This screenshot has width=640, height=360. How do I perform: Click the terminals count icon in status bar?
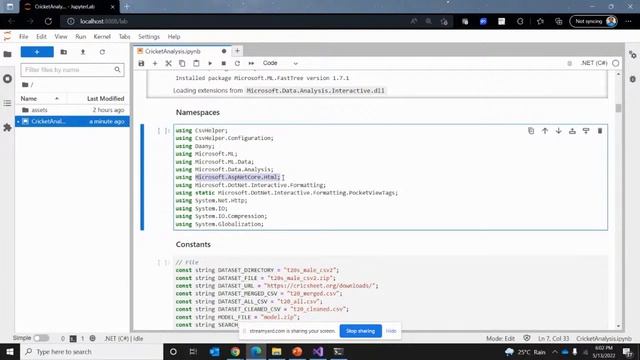click(x=73, y=338)
